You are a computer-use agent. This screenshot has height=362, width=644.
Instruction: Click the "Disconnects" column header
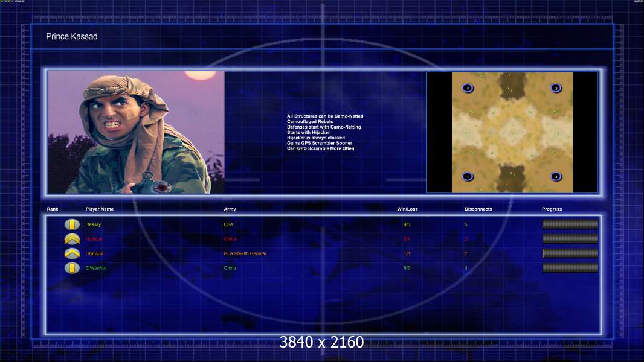pyautogui.click(x=478, y=209)
